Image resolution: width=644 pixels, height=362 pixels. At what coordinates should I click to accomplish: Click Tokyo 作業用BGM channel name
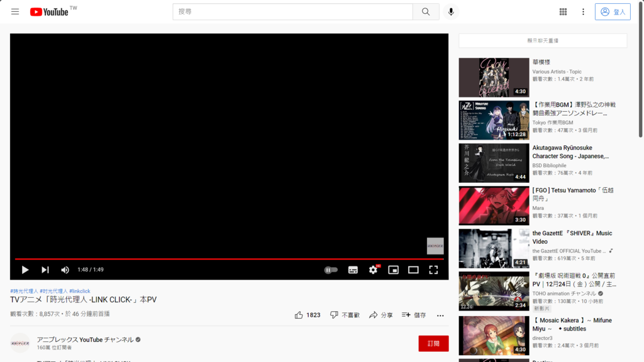(x=553, y=123)
